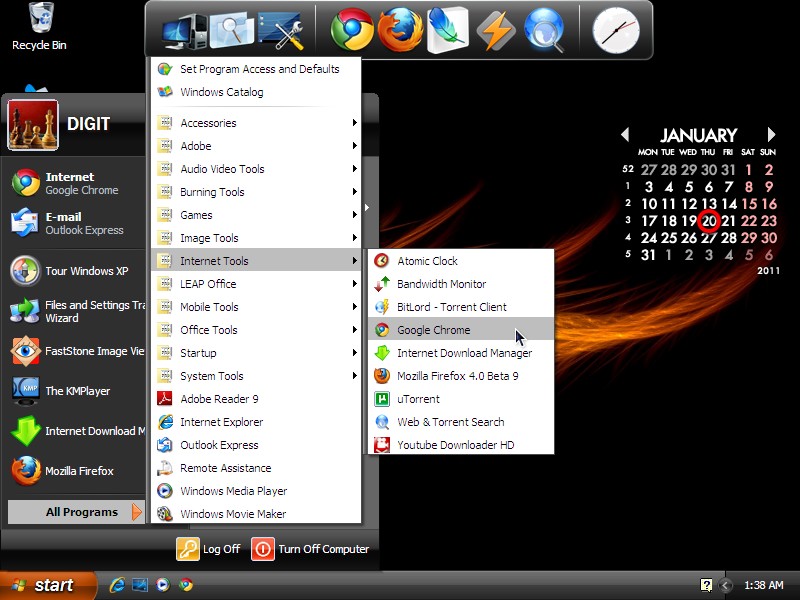Select the Internet Tools folder
Screen dimensions: 800x600
pos(256,261)
